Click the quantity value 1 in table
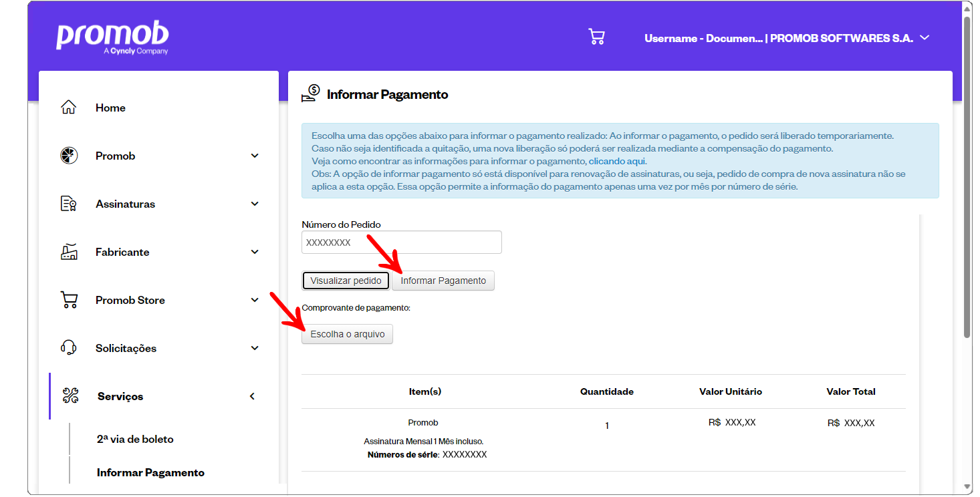 coord(607,426)
